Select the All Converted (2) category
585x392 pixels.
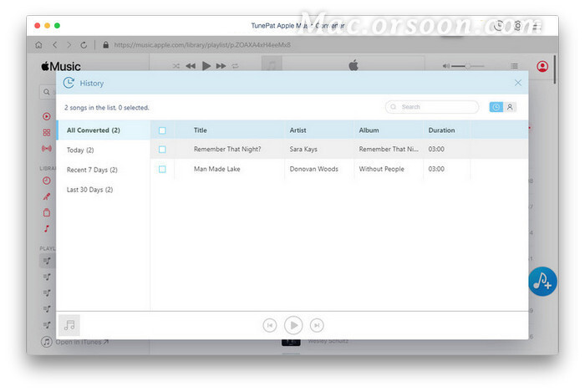coord(93,130)
